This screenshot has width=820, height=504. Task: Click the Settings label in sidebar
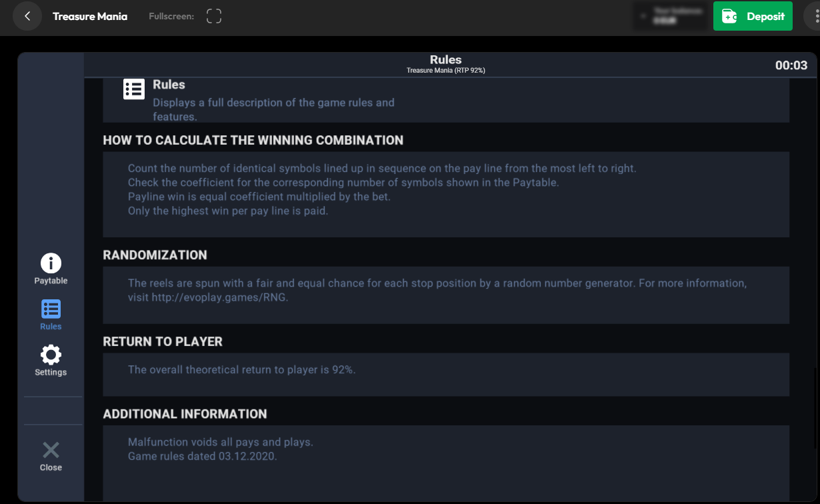click(51, 372)
